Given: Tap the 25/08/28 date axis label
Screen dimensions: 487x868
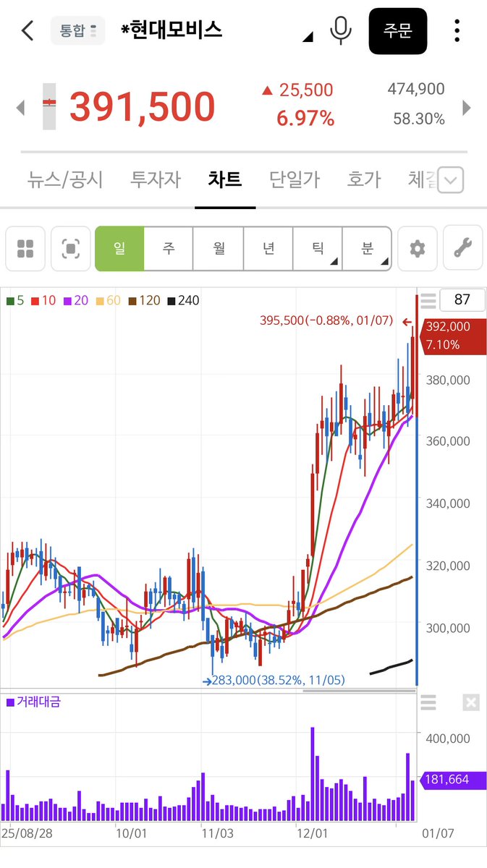Looking at the screenshot, I should (x=27, y=833).
